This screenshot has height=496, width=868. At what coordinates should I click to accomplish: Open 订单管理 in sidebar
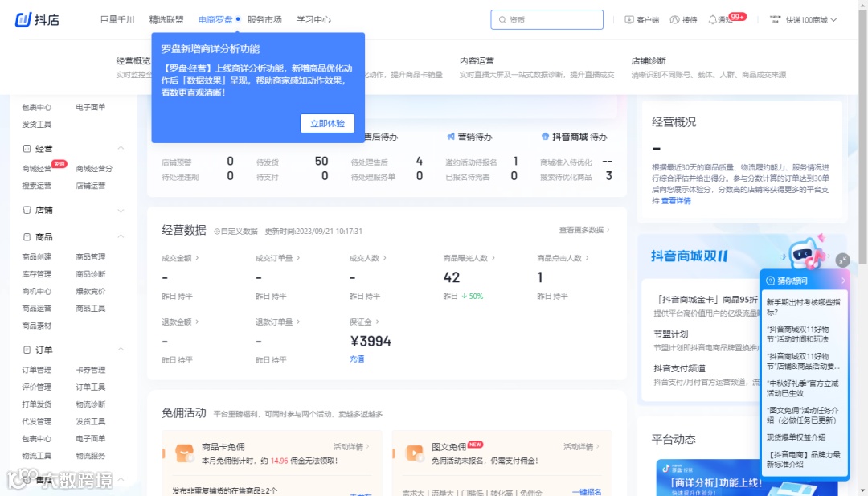tap(36, 370)
